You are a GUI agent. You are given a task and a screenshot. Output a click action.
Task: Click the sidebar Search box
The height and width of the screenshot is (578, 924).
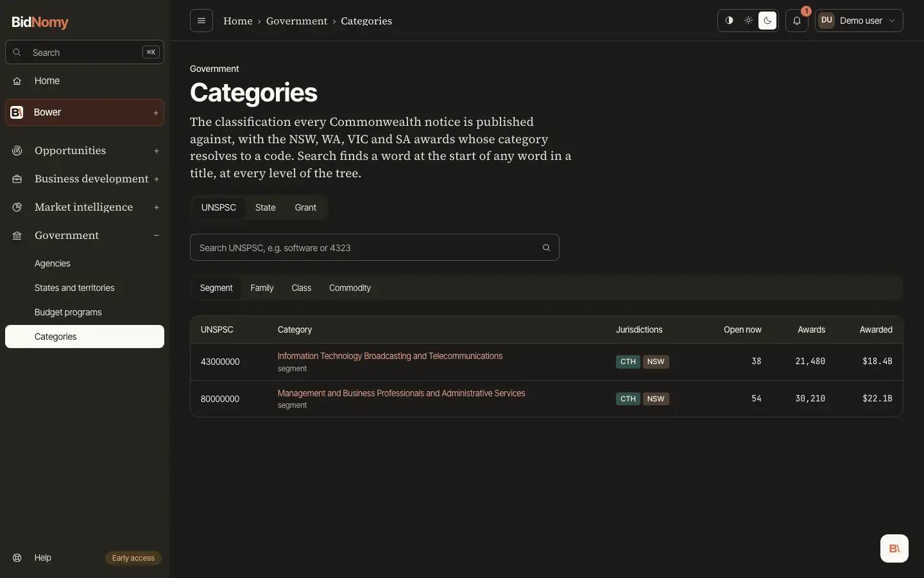(85, 53)
